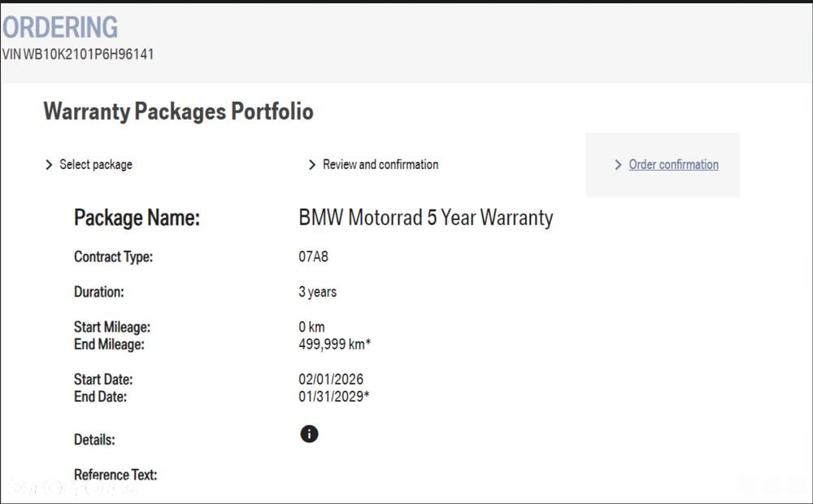The image size is (813, 504).
Task: Select the Warranty Packages Portfolio title
Action: coord(178,111)
